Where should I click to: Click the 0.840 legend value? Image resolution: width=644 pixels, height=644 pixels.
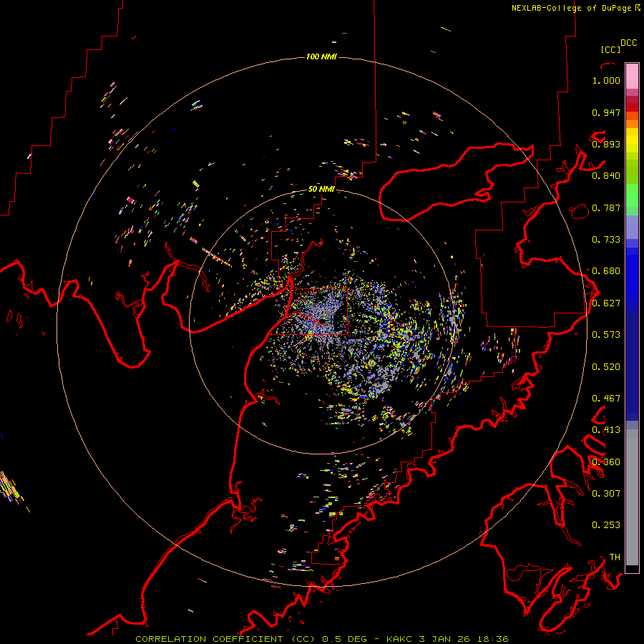(606, 176)
